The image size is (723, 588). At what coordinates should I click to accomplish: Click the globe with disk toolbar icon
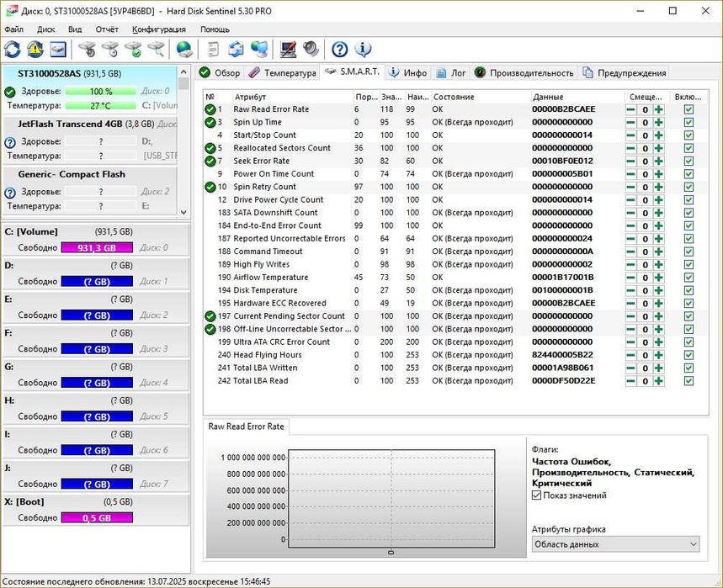tap(183, 49)
